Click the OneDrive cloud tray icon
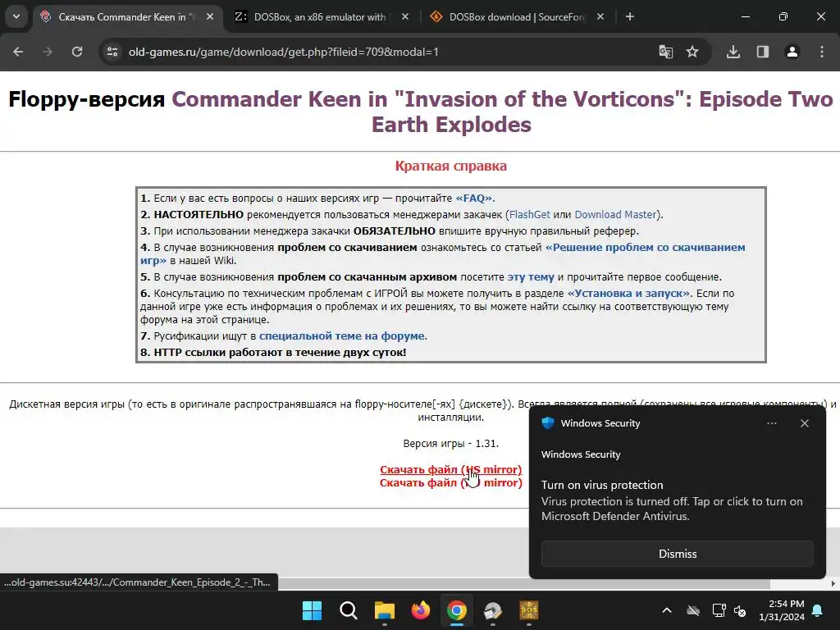840x630 pixels. click(693, 610)
